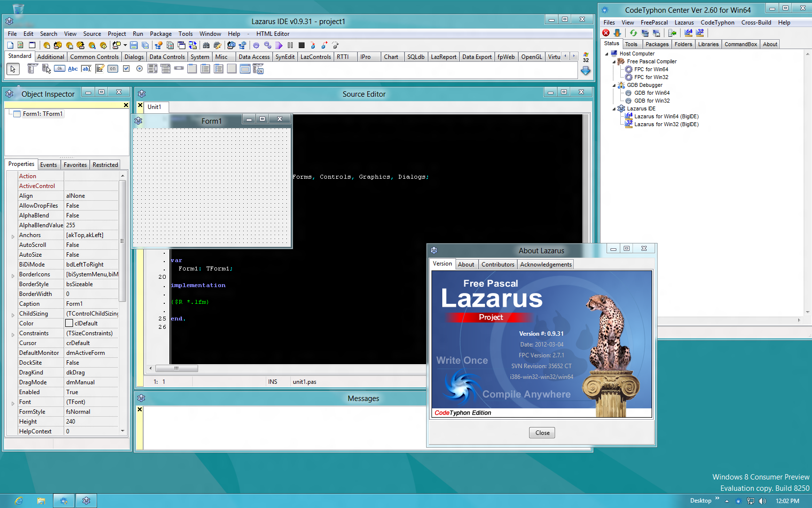812x508 pixels.
Task: Click the 64-bit Lazarus icon in CodeTyphon toolbar
Action: (x=688, y=33)
